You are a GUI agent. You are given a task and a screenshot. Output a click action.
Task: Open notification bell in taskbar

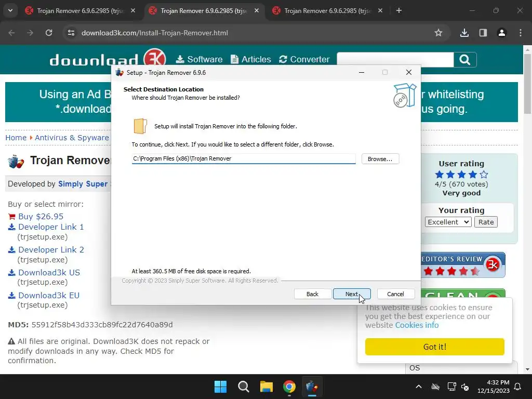click(x=517, y=387)
